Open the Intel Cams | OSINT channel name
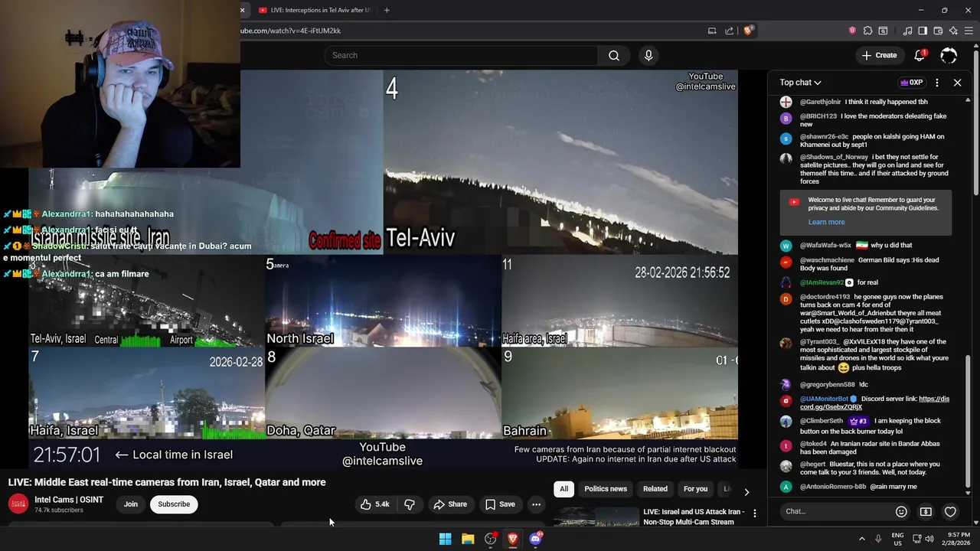Viewport: 980px width, 551px height. pyautogui.click(x=69, y=500)
